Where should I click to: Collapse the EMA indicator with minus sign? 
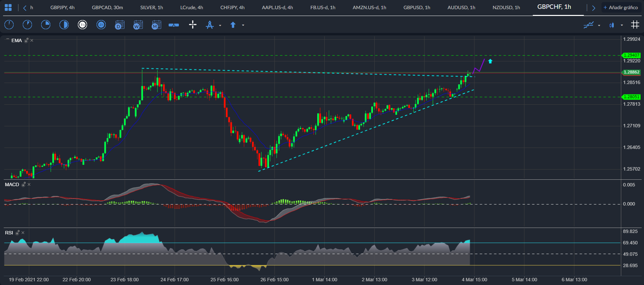[x=7, y=39]
